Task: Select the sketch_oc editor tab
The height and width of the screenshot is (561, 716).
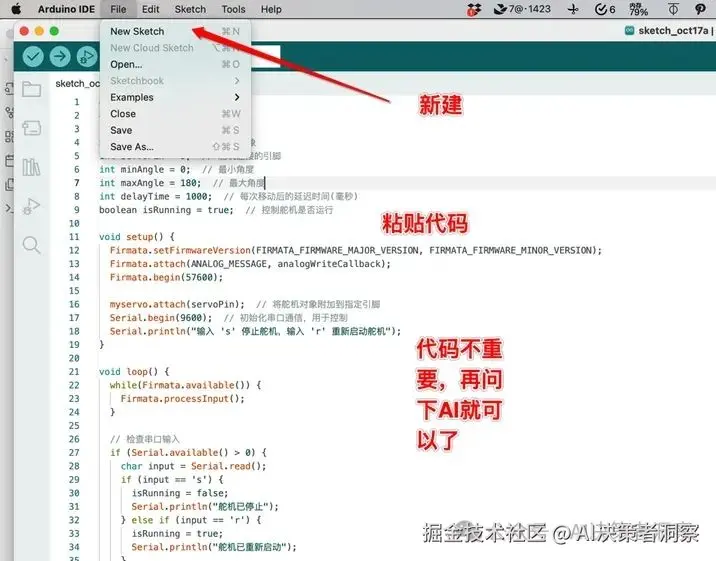Action: click(x=77, y=84)
